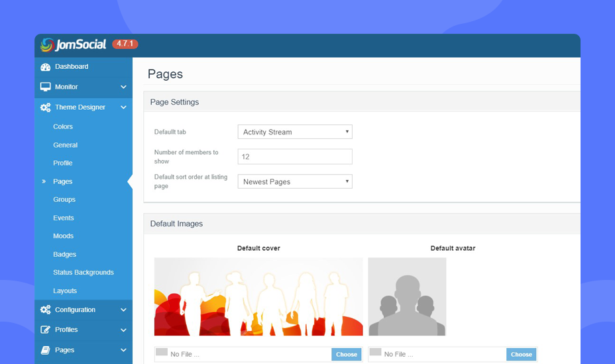Image resolution: width=615 pixels, height=364 pixels.
Task: Click the No File field under cover
Action: click(x=243, y=354)
